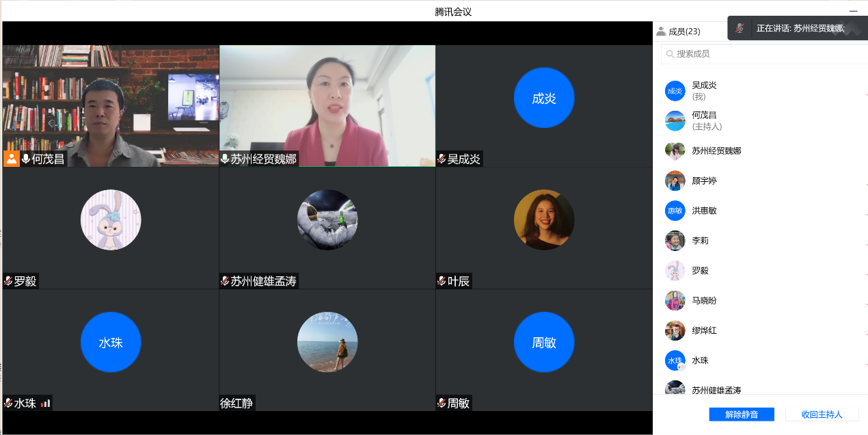This screenshot has height=435, width=868.
Task: Click 缪烨红's avatar in members list
Action: 675,330
